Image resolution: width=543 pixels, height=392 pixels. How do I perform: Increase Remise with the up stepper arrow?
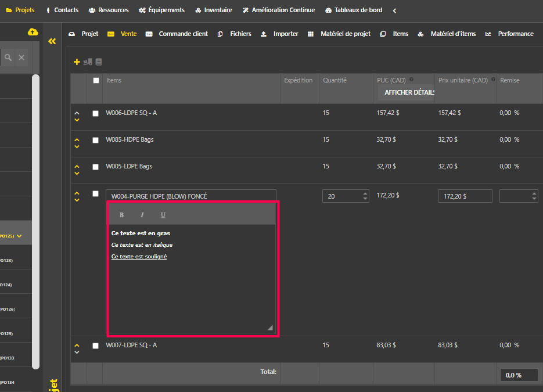(x=534, y=193)
